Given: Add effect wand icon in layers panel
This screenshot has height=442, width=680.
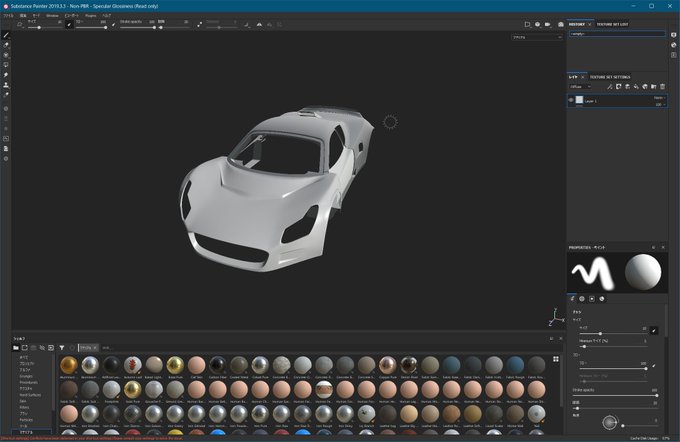Looking at the screenshot, I should pos(610,87).
